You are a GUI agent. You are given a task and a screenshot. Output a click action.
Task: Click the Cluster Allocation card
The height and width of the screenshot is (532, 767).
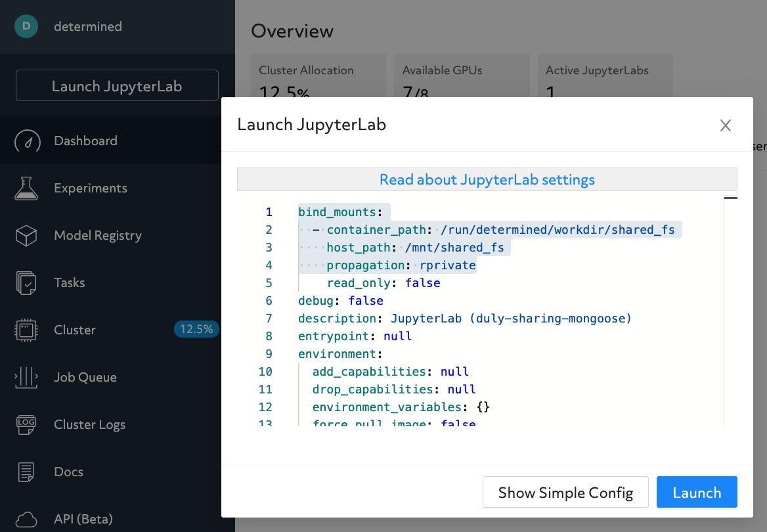pyautogui.click(x=318, y=76)
